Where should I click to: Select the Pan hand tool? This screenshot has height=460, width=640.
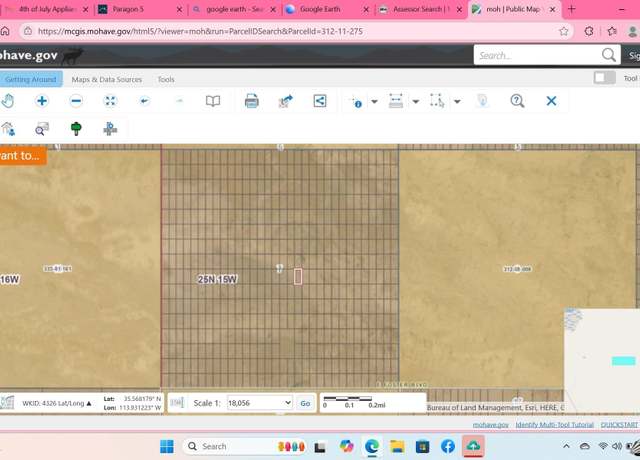pos(7,101)
